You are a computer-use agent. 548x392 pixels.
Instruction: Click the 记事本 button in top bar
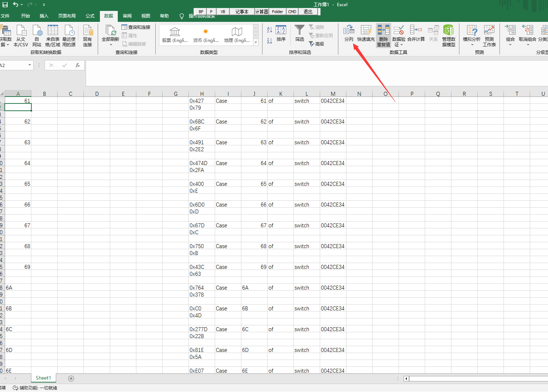coord(241,12)
